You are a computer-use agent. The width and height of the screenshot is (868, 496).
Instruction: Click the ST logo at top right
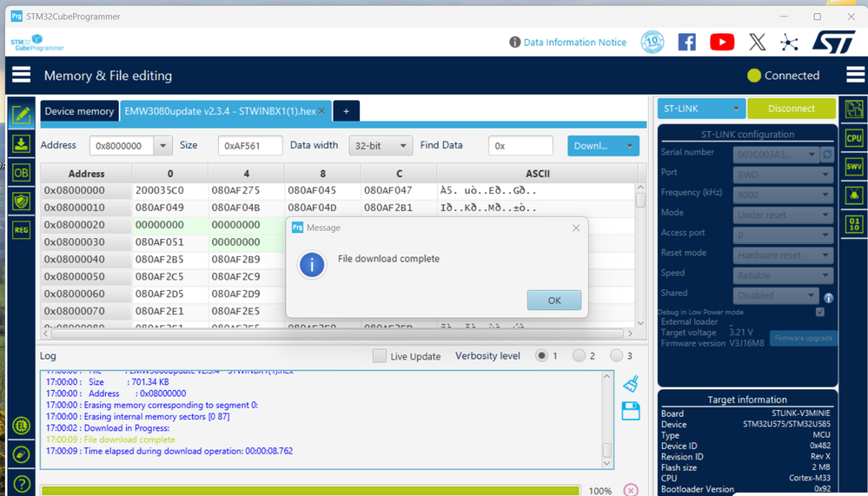point(833,42)
